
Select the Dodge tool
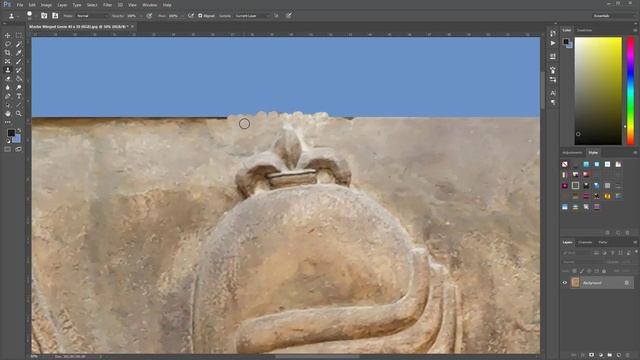click(x=19, y=87)
